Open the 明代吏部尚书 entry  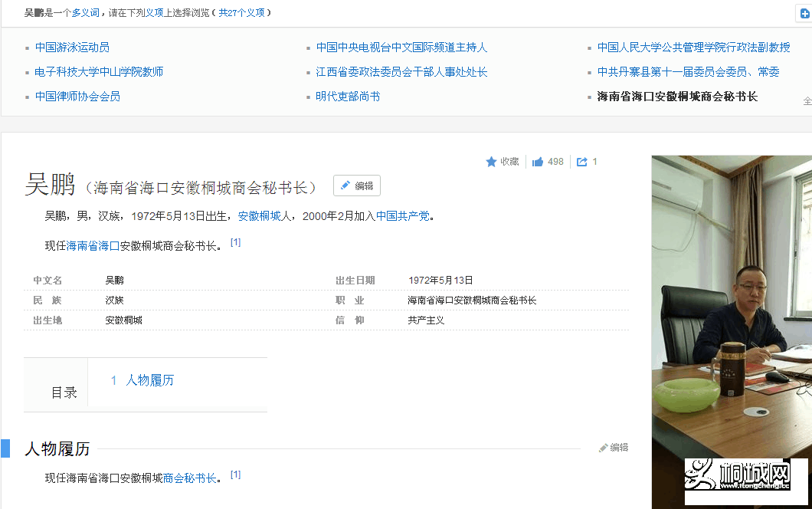coord(348,97)
